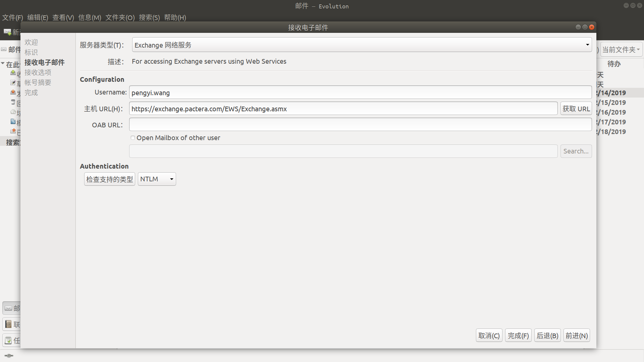Click the 检查支持的类型 button
This screenshot has height=362, width=644.
pos(109,179)
